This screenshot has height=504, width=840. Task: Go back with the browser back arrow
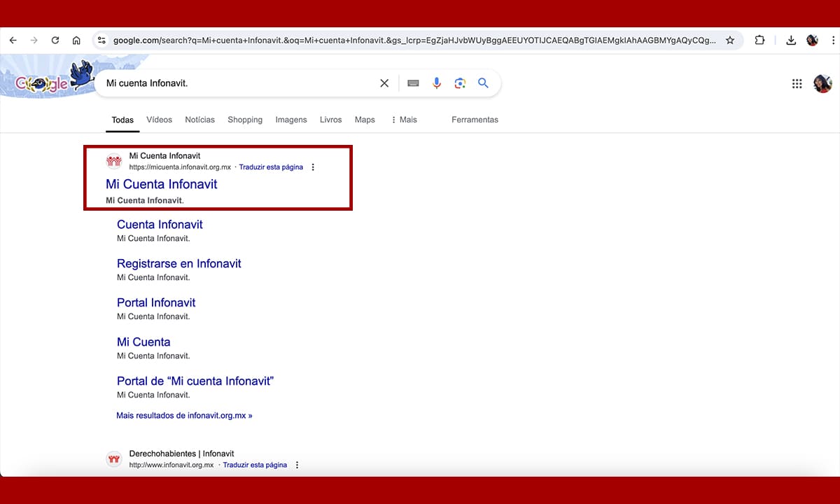click(13, 41)
